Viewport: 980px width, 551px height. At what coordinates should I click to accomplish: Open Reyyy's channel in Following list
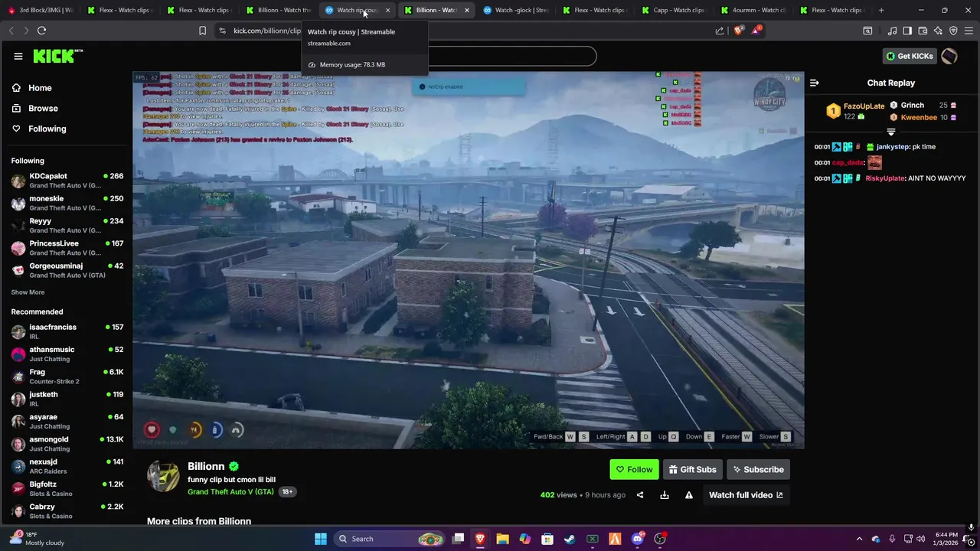(x=67, y=225)
